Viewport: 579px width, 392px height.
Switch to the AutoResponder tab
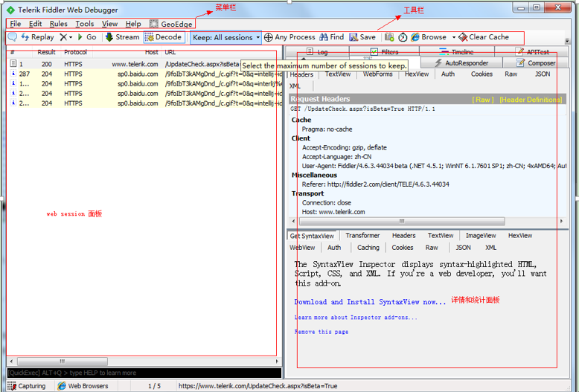[461, 62]
